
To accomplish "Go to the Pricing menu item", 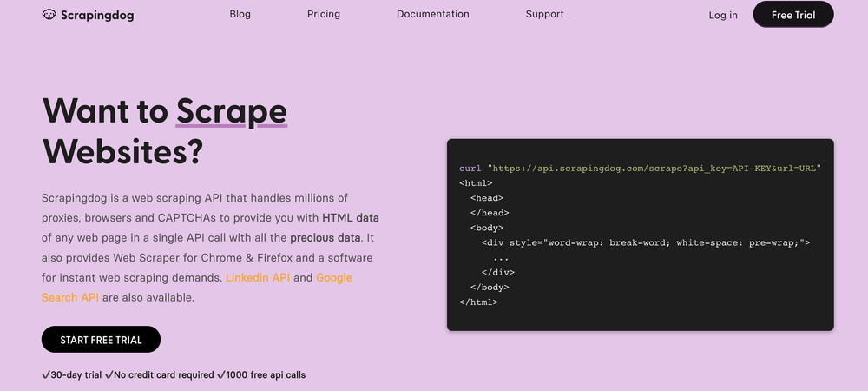I will (x=324, y=14).
